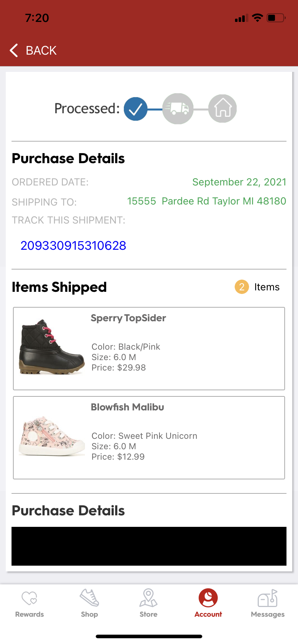Tap the blue Processed checkmark icon
This screenshot has width=298, height=644.
[136, 109]
